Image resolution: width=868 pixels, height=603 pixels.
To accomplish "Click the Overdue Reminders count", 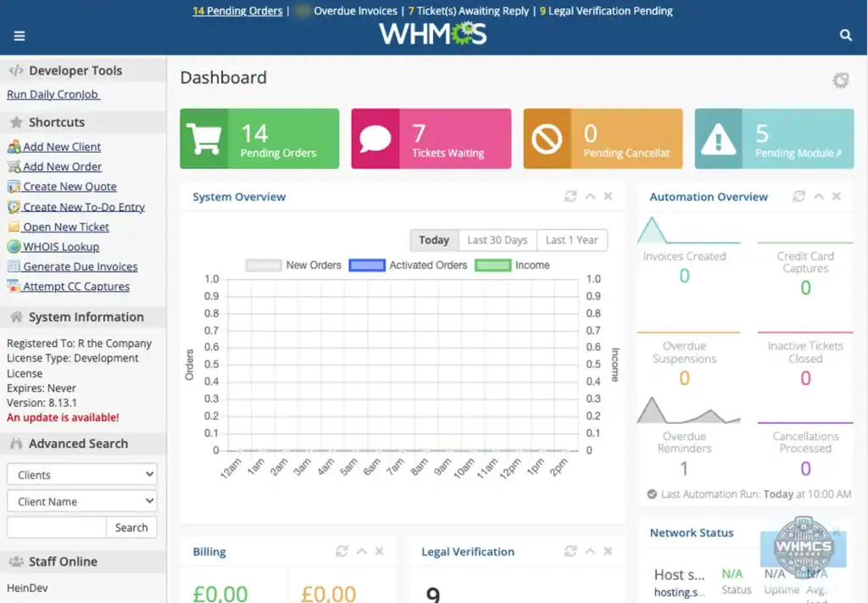I will (x=684, y=469).
